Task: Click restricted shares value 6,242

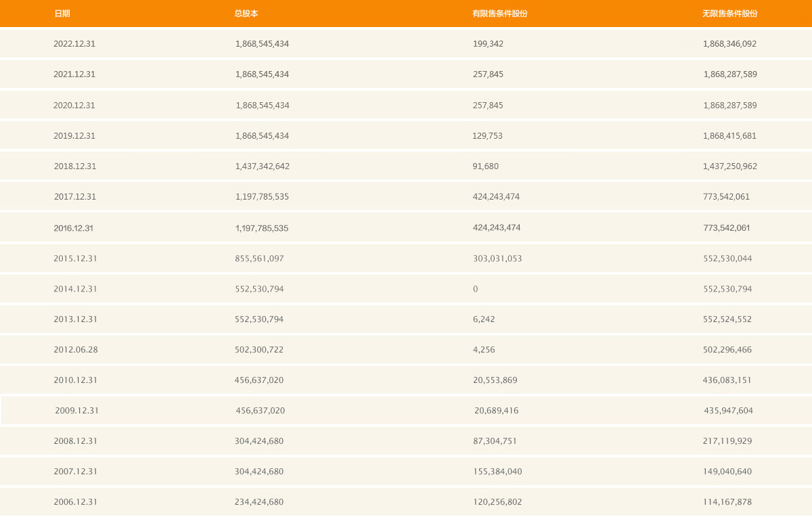Action: tap(484, 319)
